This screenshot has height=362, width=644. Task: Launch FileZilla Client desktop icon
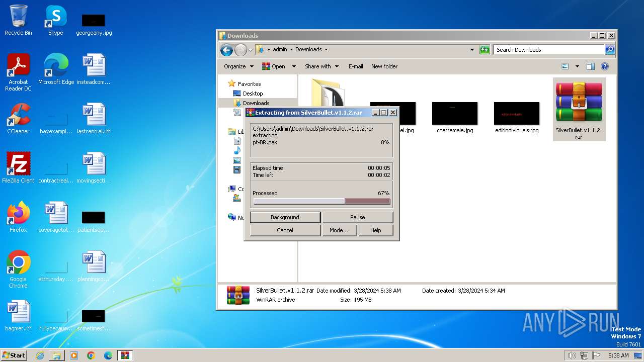18,168
